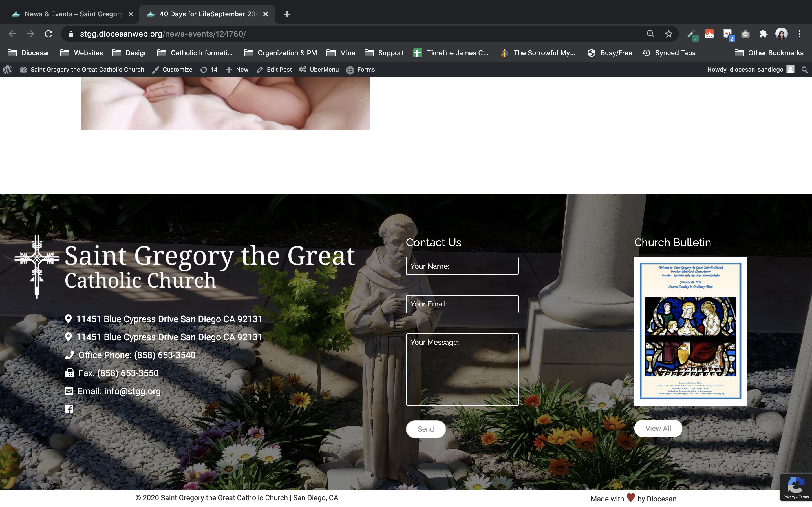This screenshot has height=507, width=812.
Task: Click the Send button
Action: pos(425,429)
